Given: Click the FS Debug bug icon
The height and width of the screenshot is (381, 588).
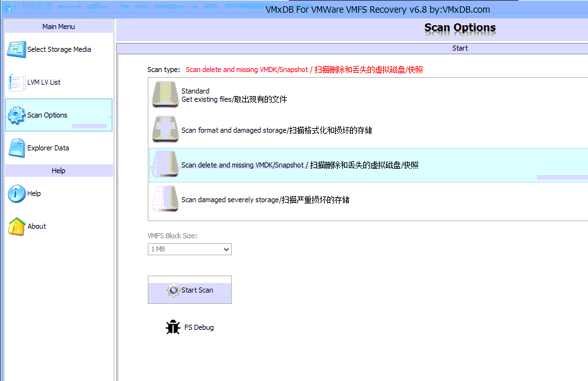Looking at the screenshot, I should click(173, 327).
